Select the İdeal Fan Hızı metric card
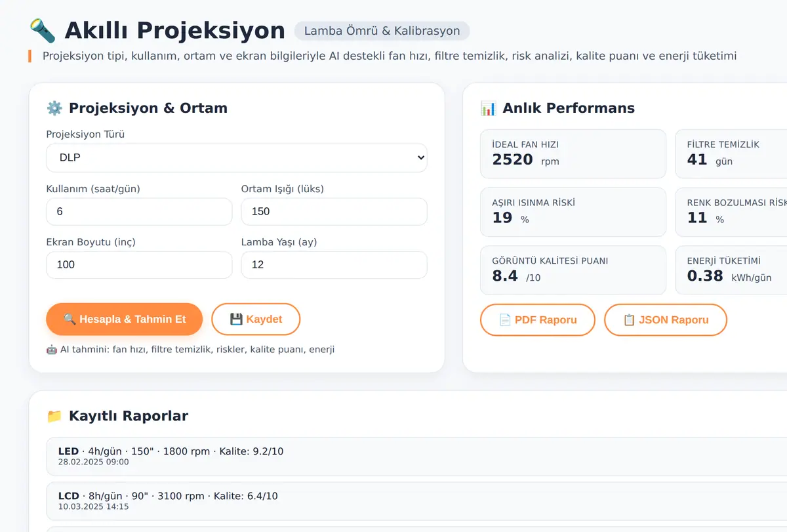787x532 pixels. click(573, 153)
